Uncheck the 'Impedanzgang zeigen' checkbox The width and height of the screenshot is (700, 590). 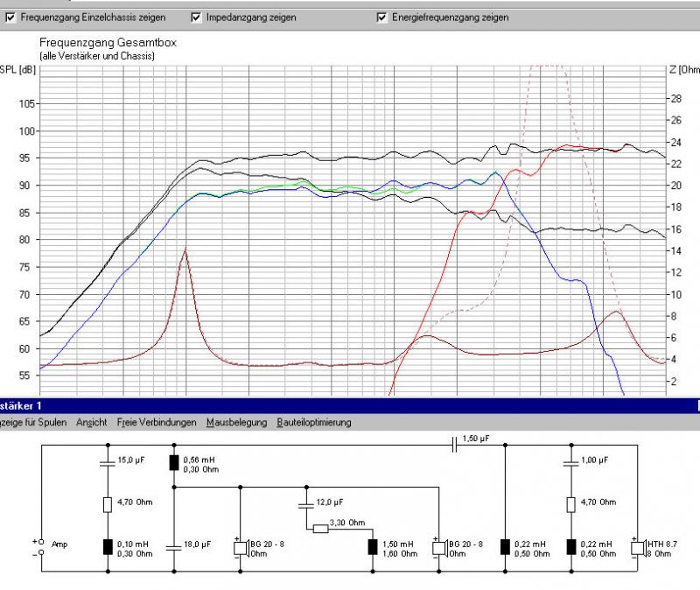pyautogui.click(x=196, y=18)
